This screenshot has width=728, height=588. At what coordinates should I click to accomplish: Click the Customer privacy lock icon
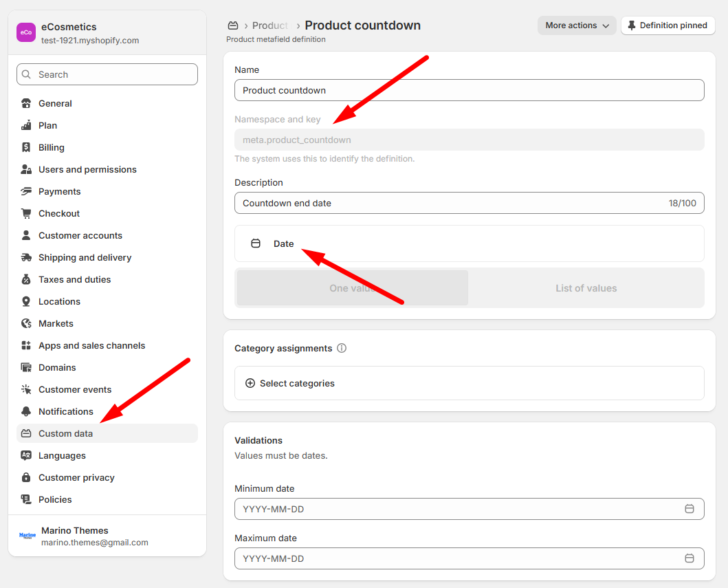26,477
